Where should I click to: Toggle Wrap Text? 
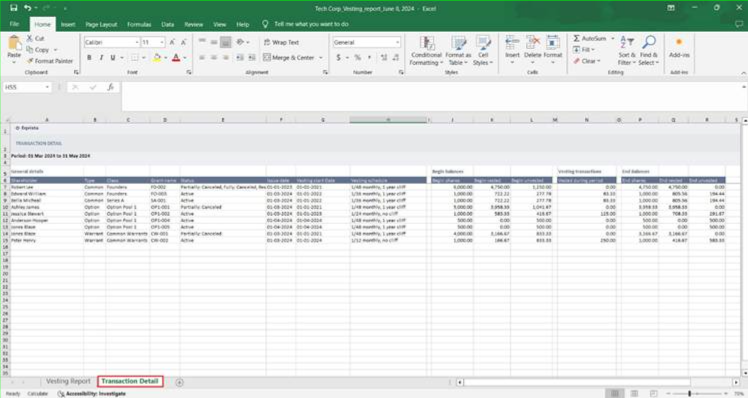coord(281,42)
